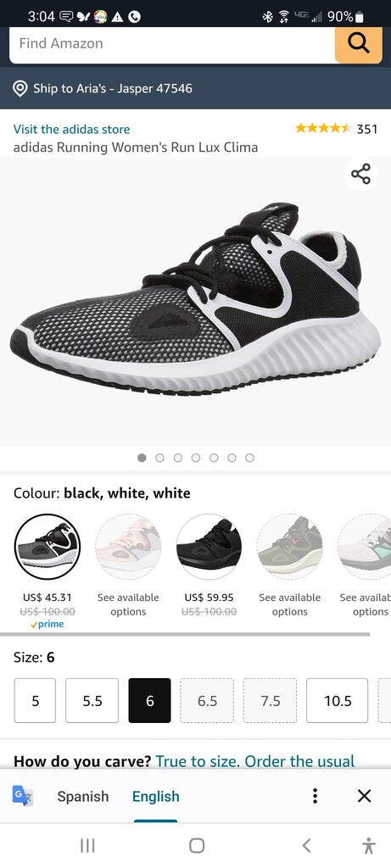Select pink shoe colour swatch
Image resolution: width=391 pixels, height=868 pixels.
pyautogui.click(x=128, y=547)
